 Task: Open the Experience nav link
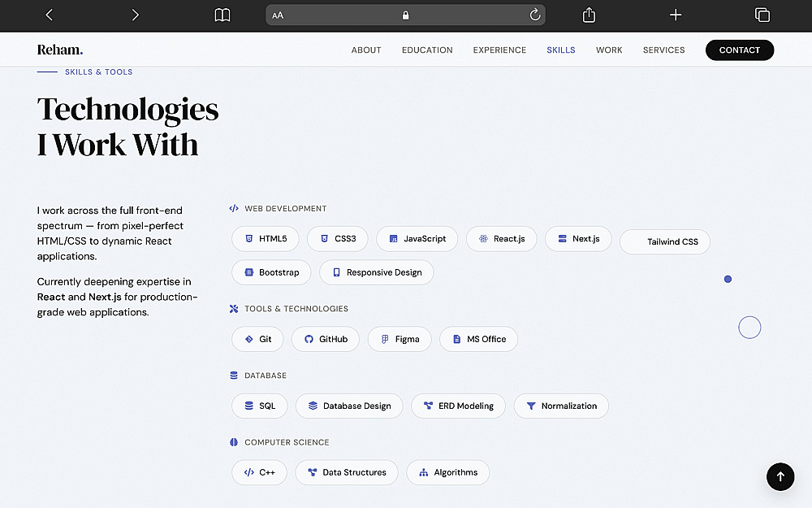point(499,50)
